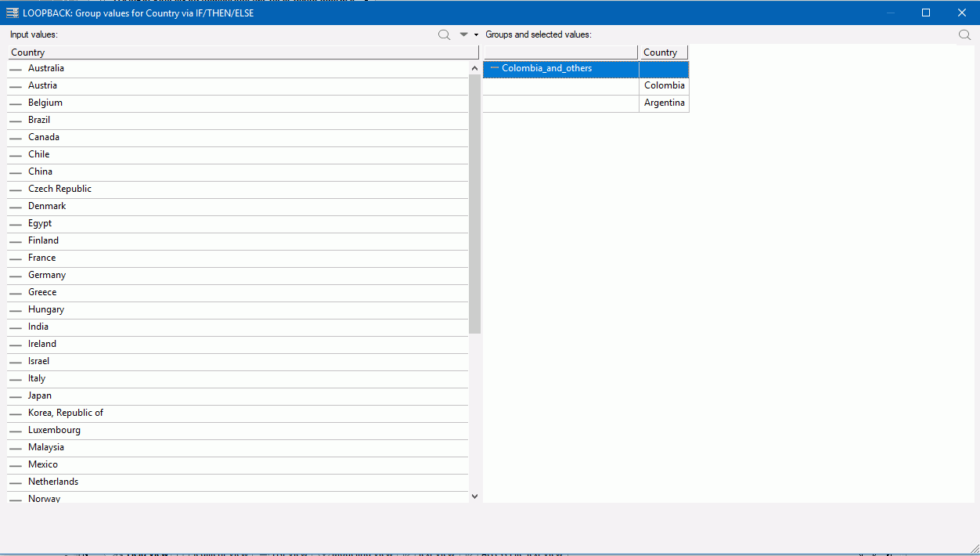Select Austria in the input list

tap(238, 86)
